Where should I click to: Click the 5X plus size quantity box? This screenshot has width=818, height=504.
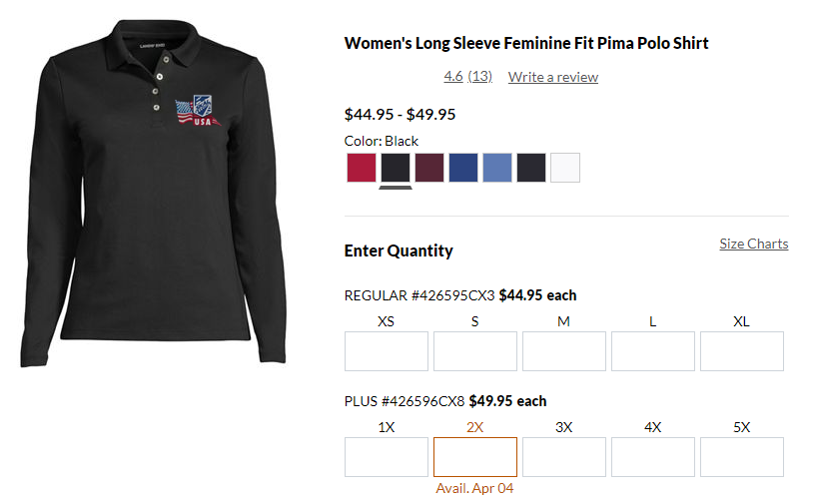click(x=742, y=457)
